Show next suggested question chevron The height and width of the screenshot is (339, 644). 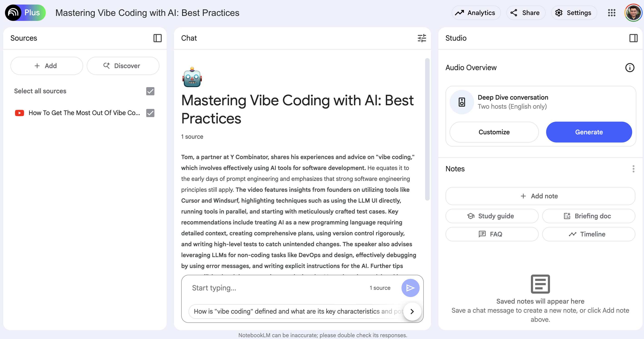tap(412, 311)
